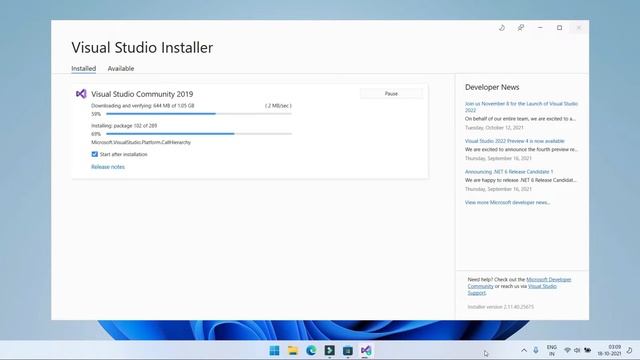
Task: Pause the Visual Studio Community 2019 installation
Action: pos(391,94)
